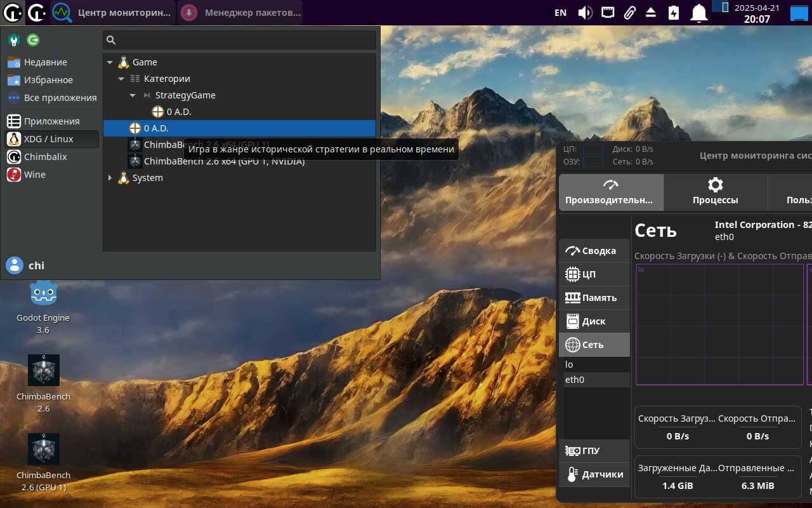Open Сводка in the monitoring sidebar
Screen dimensions: 812x508
click(x=594, y=251)
